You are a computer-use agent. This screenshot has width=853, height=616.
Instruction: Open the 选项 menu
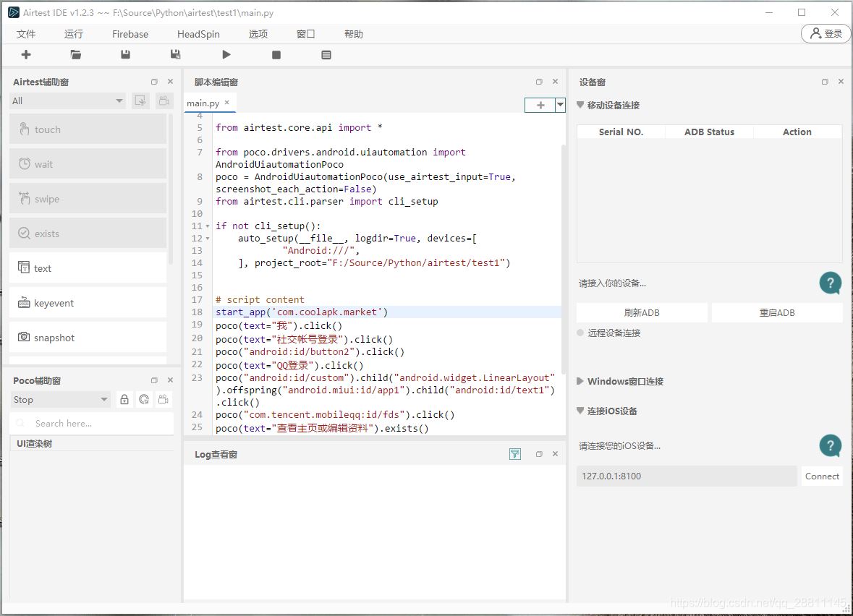click(x=258, y=34)
